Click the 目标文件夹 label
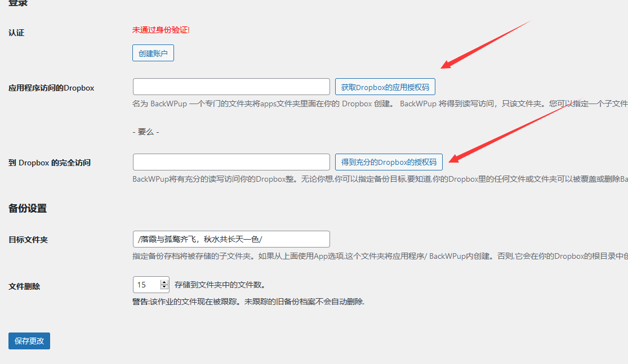 pyautogui.click(x=28, y=240)
